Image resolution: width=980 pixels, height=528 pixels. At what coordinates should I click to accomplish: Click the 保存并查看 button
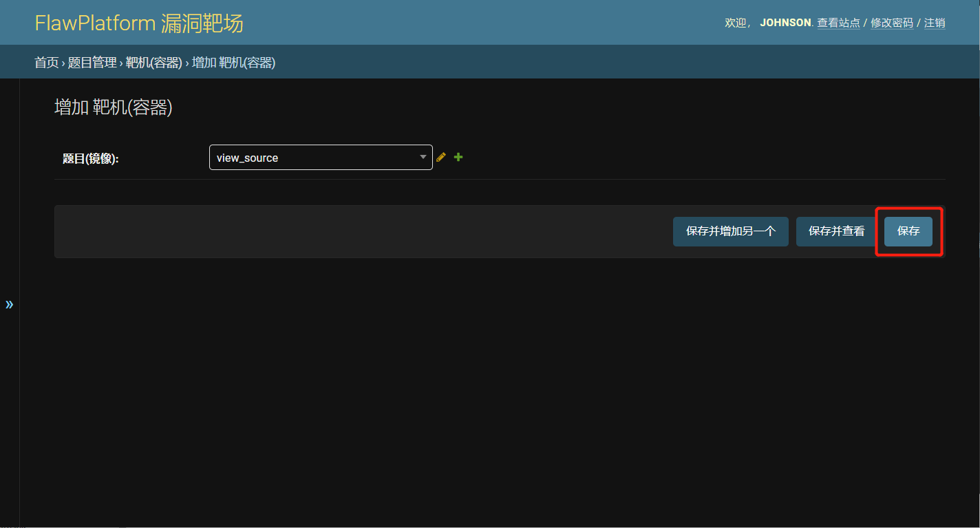coord(836,231)
